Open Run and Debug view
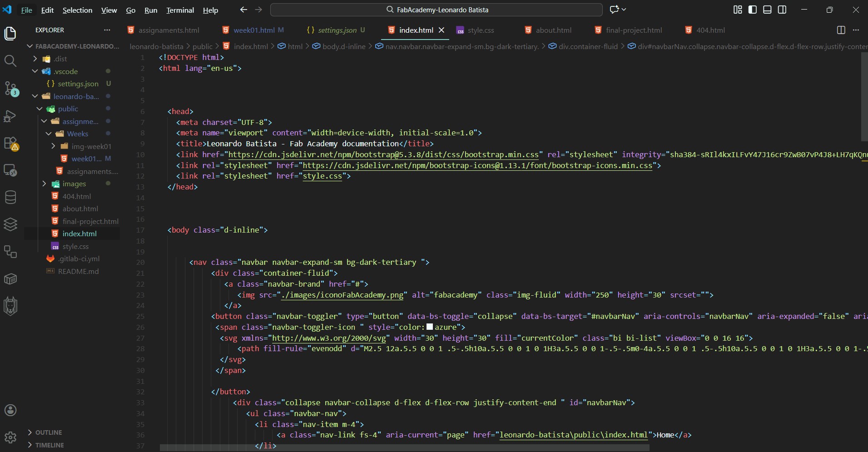868x452 pixels. pos(10,116)
